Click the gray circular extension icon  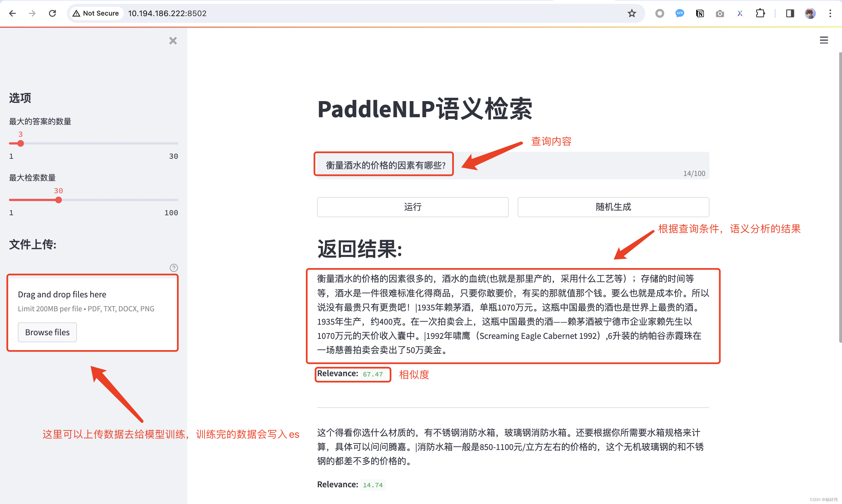click(x=660, y=13)
